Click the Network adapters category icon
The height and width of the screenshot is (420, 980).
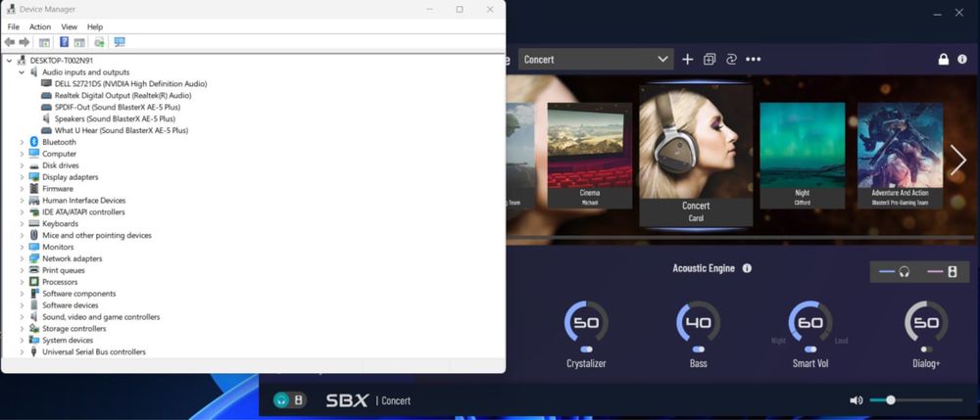pyautogui.click(x=33, y=258)
